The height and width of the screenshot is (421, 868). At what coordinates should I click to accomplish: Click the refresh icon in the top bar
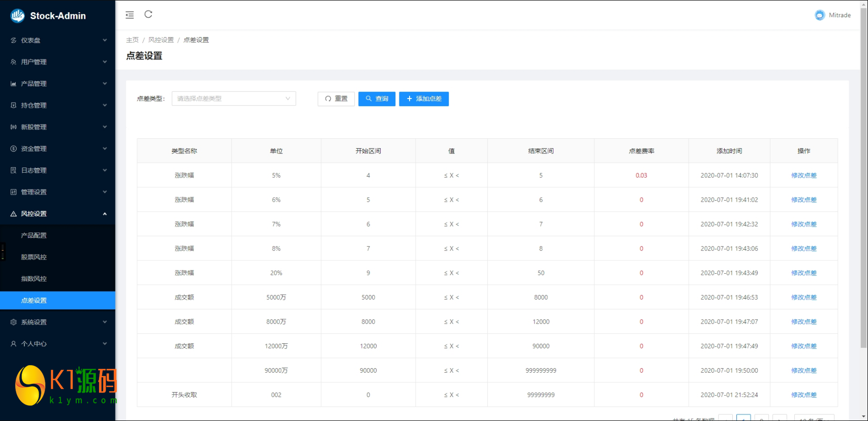(148, 14)
